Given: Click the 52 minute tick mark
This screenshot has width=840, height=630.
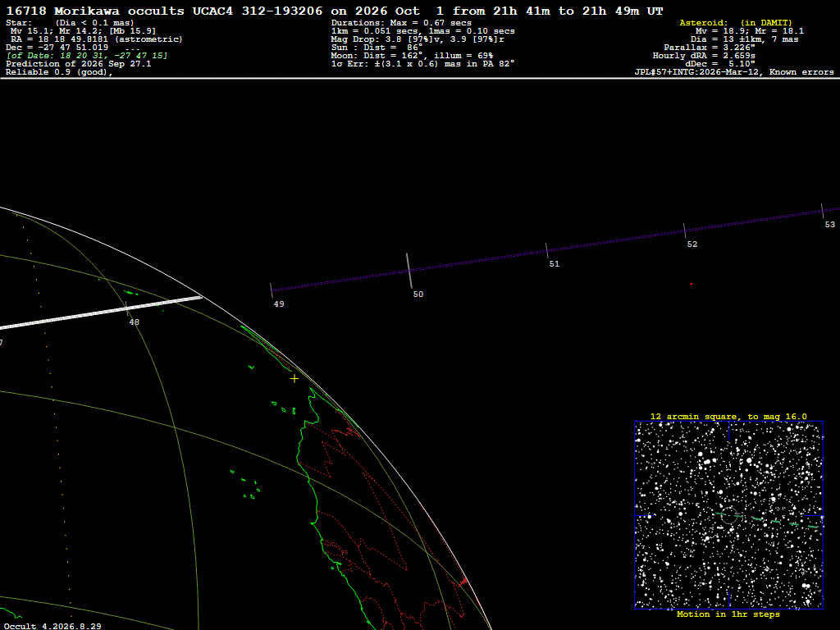Looking at the screenshot, I should pyautogui.click(x=685, y=231).
